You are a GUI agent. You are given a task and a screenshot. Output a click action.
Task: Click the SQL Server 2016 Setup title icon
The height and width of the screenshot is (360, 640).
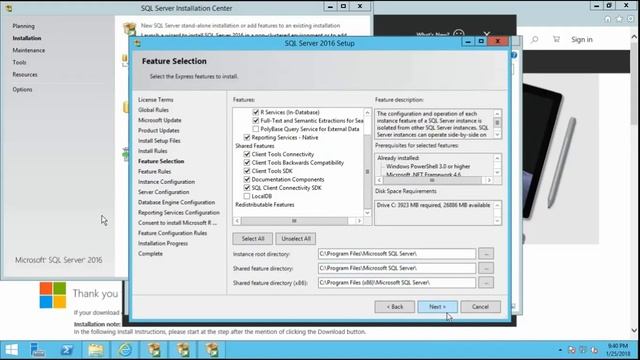click(138, 43)
